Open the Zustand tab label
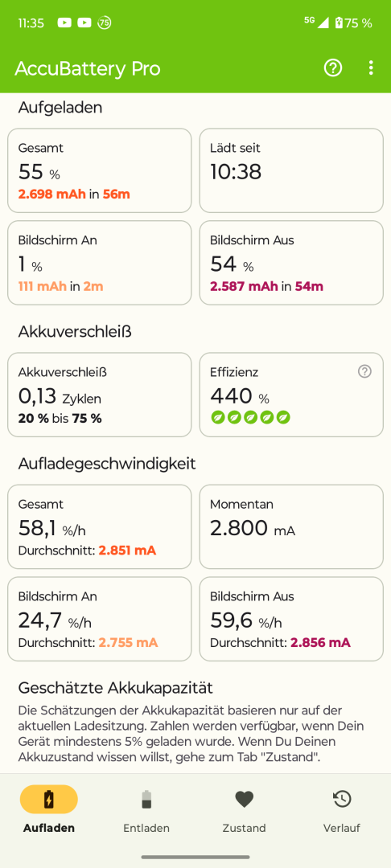 coord(245,828)
